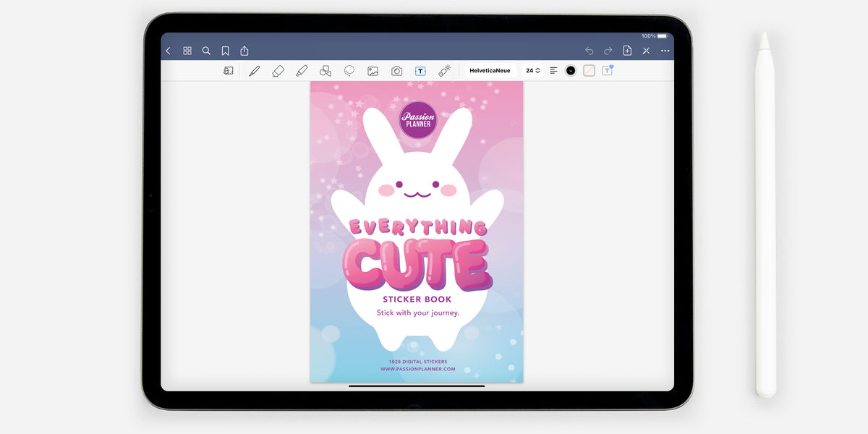Bookmark the current page
868x434 pixels.
[x=225, y=51]
